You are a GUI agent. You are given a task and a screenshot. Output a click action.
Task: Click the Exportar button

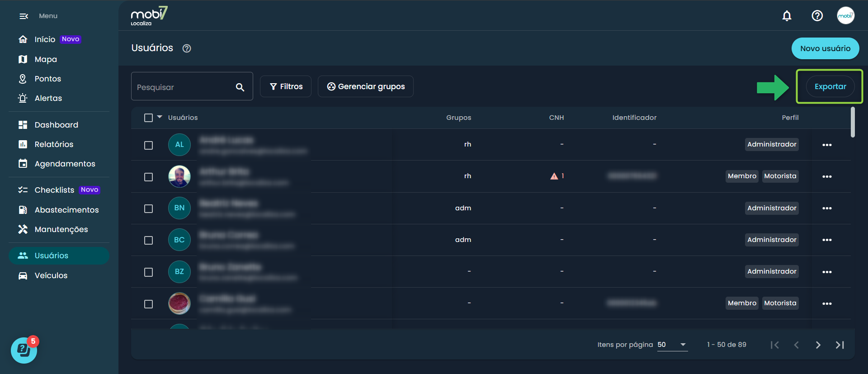tap(830, 86)
